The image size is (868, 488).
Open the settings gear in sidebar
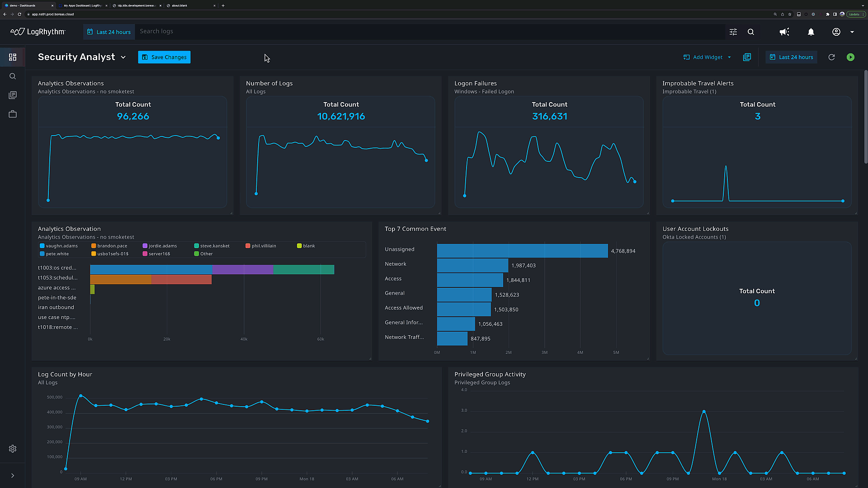(13, 449)
